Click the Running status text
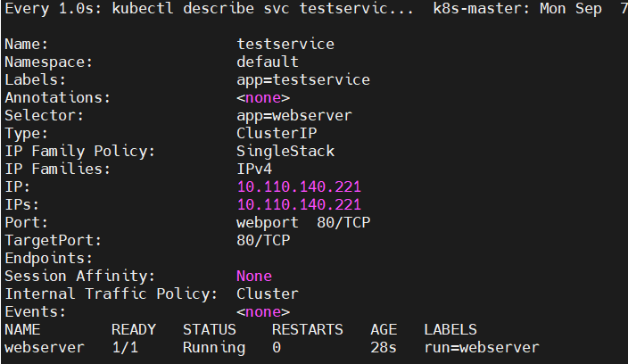Screen dimensions: 628x364 click(214, 348)
